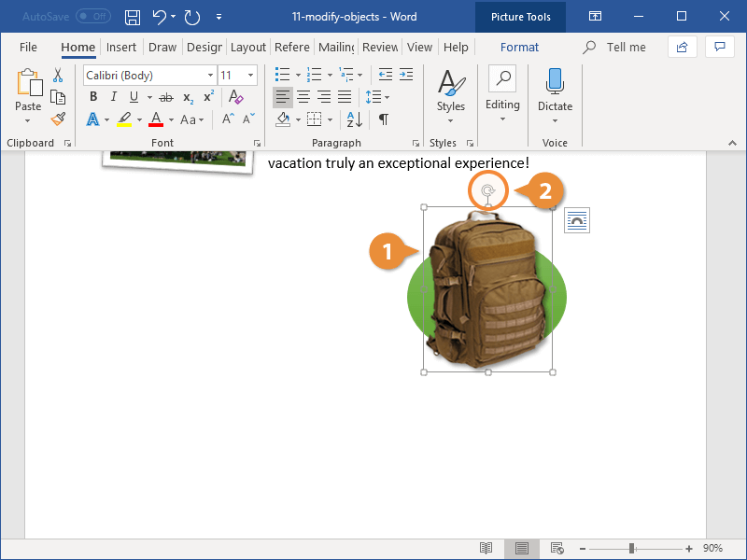This screenshot has width=747, height=560.
Task: Open the Format tab
Action: tap(519, 48)
